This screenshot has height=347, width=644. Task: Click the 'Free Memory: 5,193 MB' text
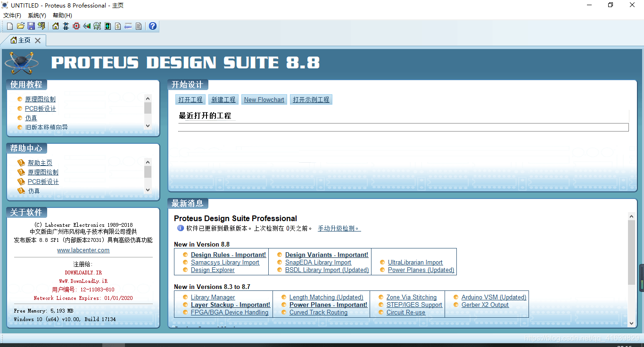(x=44, y=311)
